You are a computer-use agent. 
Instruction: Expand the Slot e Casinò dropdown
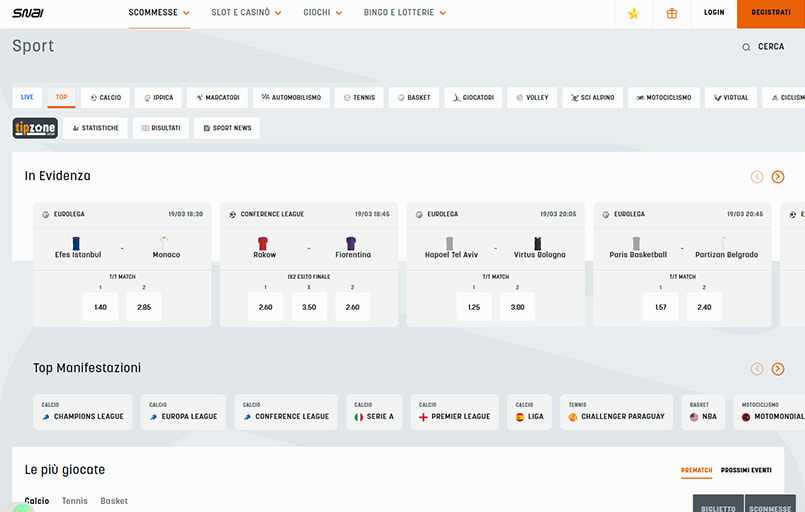(x=246, y=13)
